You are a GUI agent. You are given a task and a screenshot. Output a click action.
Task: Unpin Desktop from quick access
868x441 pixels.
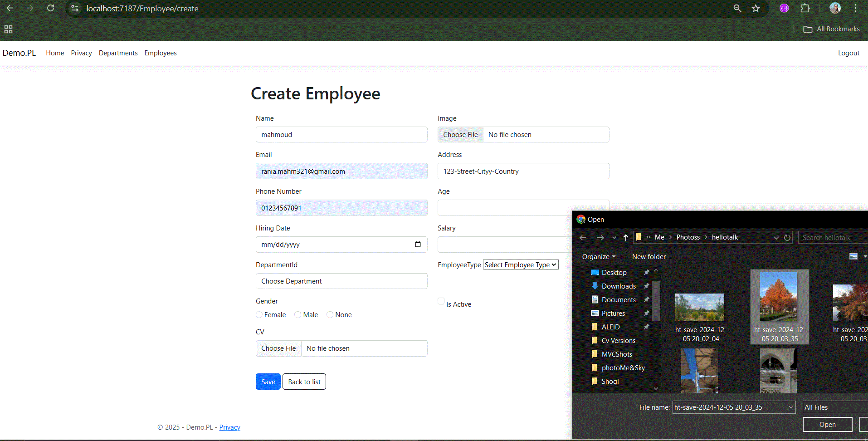647,273
